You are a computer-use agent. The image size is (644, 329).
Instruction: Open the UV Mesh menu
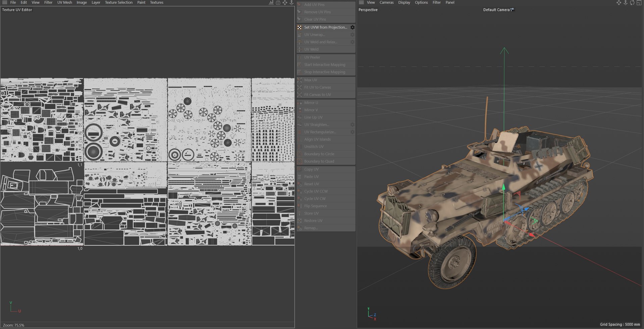[x=65, y=2]
